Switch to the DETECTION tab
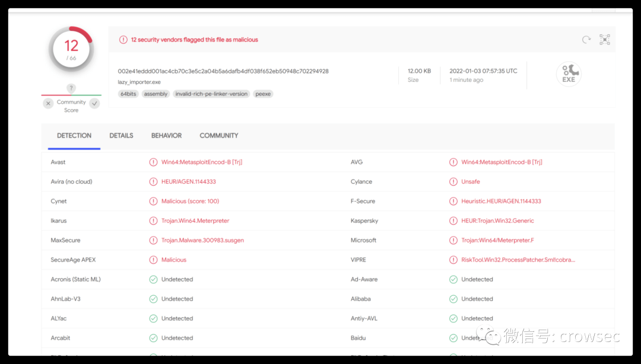This screenshot has height=364, width=641. (74, 136)
